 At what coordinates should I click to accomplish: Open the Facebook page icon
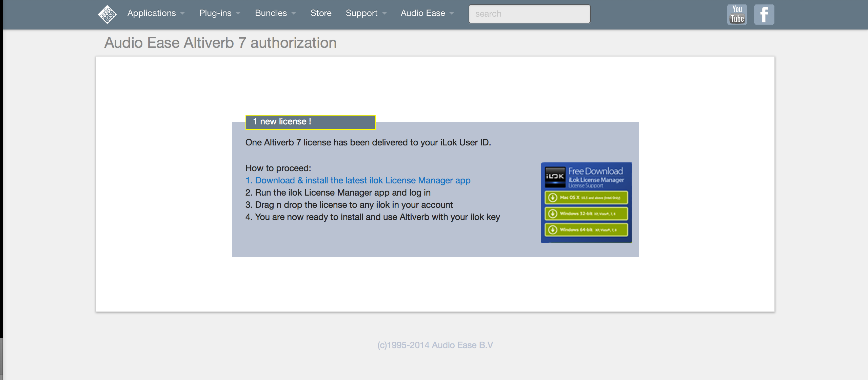[x=764, y=15]
